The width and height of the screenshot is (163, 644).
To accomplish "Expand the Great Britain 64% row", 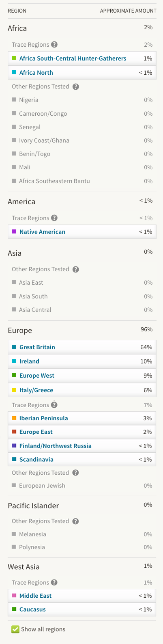I will pos(82,347).
